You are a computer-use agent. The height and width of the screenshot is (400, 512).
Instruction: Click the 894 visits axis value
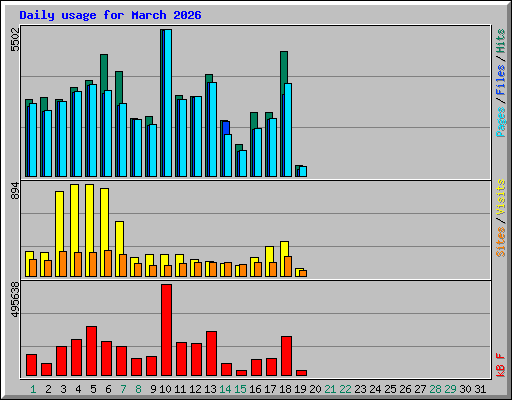[15, 191]
